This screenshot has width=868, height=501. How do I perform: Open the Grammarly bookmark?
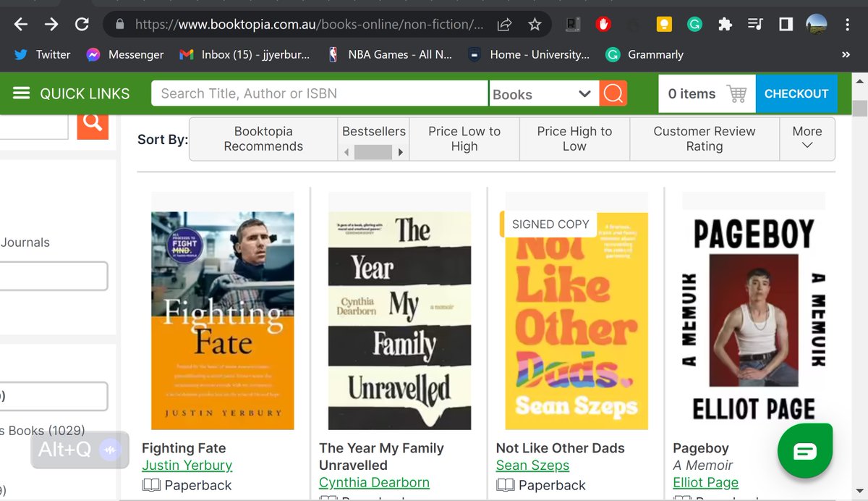pos(644,54)
